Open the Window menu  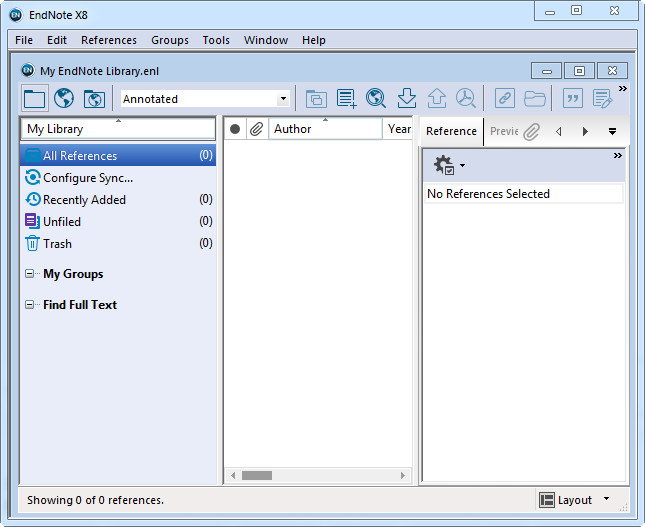click(266, 40)
